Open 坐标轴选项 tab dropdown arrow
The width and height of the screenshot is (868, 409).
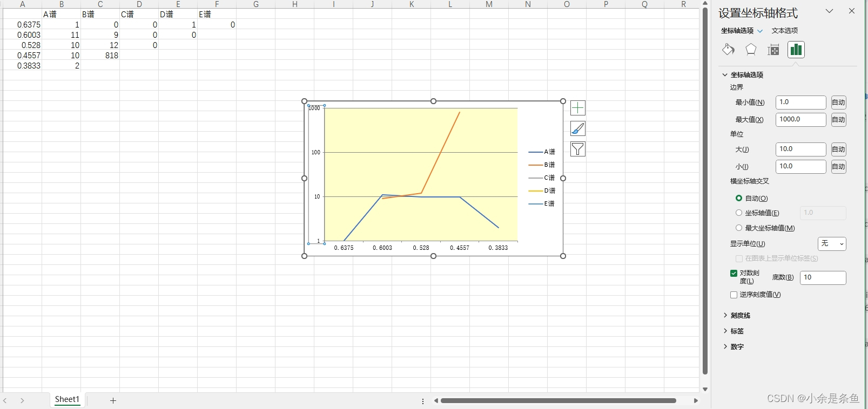click(x=760, y=31)
